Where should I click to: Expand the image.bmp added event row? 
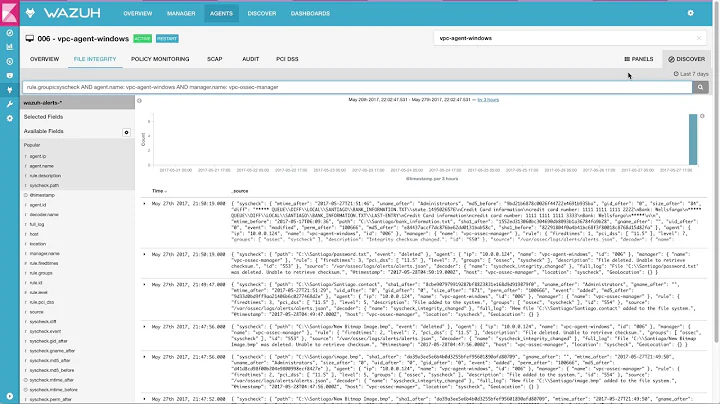tap(145, 357)
